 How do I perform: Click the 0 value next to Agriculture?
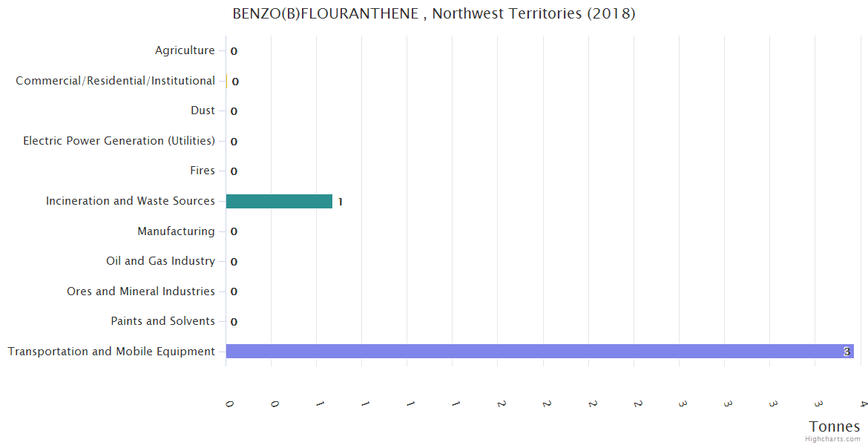[234, 51]
